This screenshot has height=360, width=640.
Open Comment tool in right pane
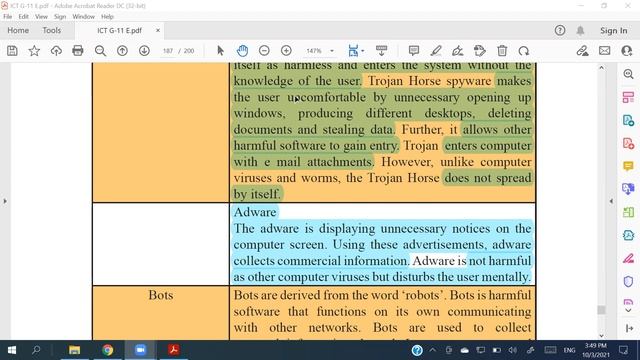[628, 166]
